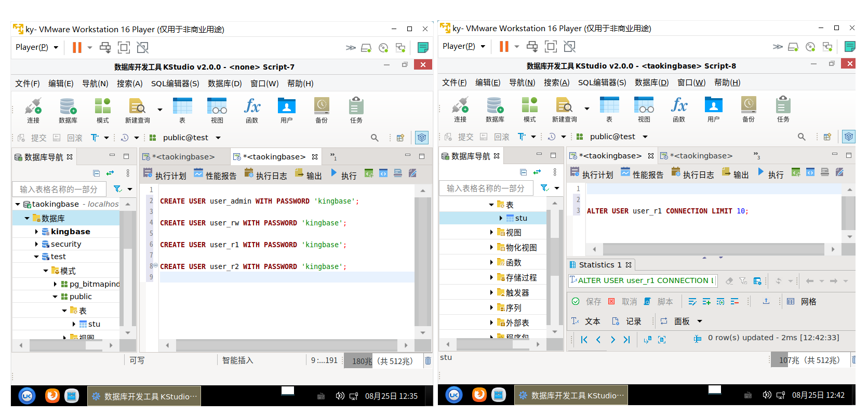The height and width of the screenshot is (416, 868).
Task: Open the 备份 icon in right window
Action: (749, 110)
